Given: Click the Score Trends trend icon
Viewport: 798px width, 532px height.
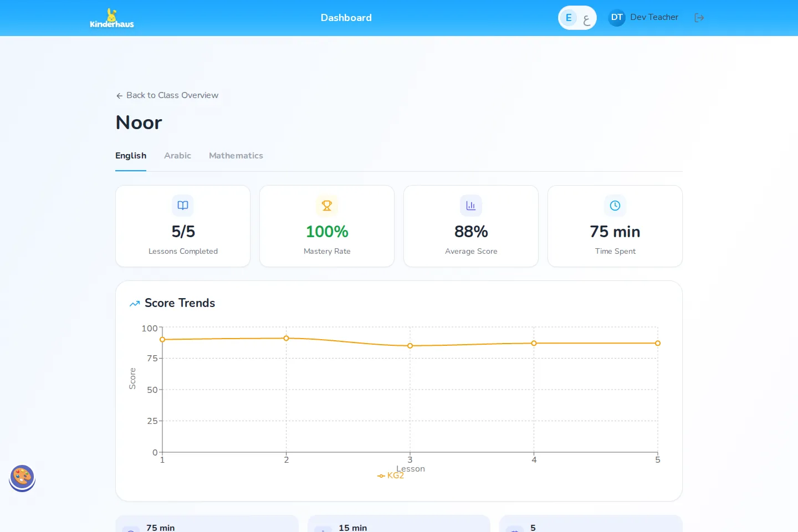Looking at the screenshot, I should [135, 304].
